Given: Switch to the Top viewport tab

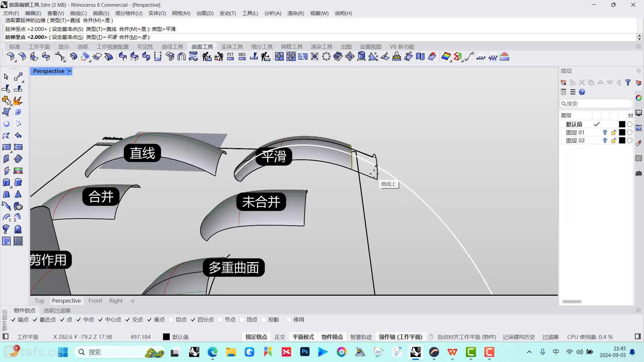Looking at the screenshot, I should (x=40, y=301).
